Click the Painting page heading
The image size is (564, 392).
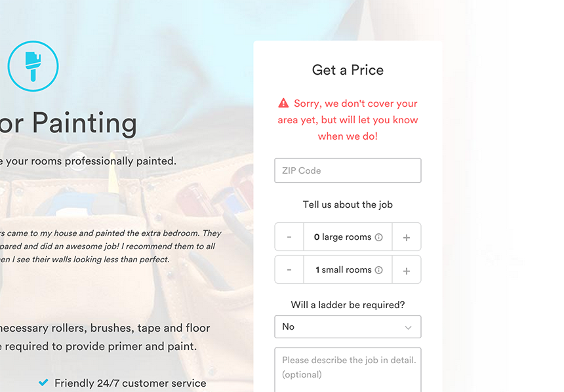(69, 123)
